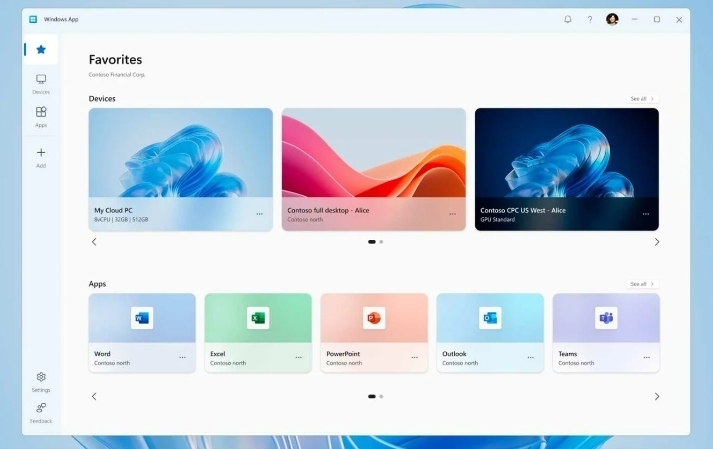Screen dimensions: 713x449
Task: Open more options for Teams card
Action: coord(647,358)
